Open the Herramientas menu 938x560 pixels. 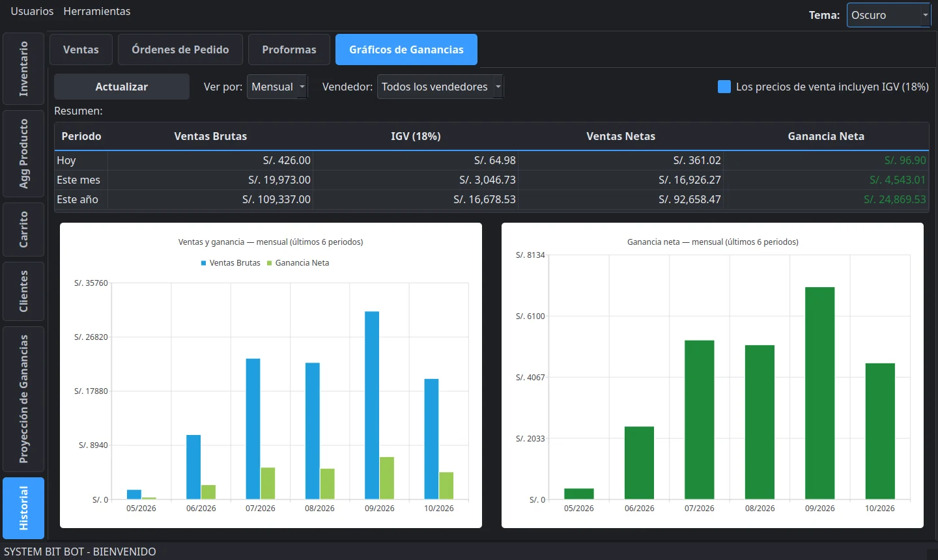click(x=97, y=11)
